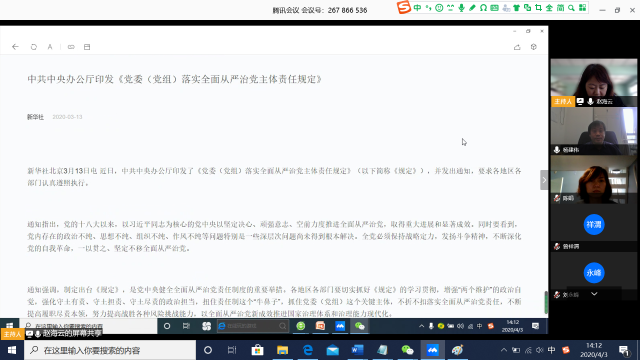The width and height of the screenshot is (640, 360).
Task: Show hidden system tray icons
Action: tap(504, 350)
